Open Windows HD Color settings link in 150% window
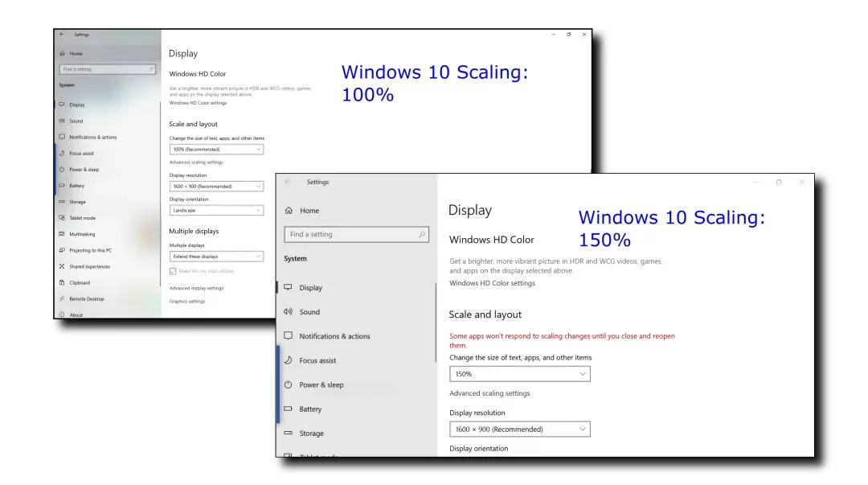This screenshot has height=485, width=868. point(492,282)
